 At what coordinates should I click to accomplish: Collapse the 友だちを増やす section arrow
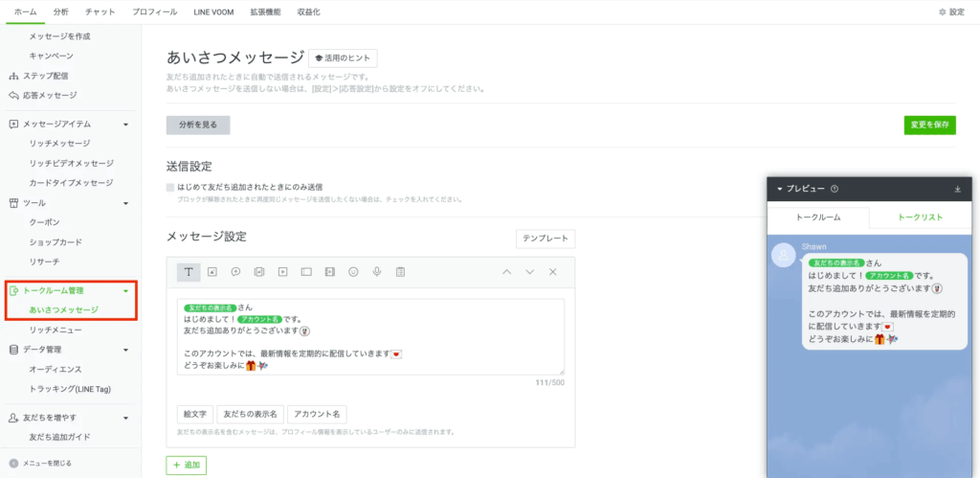[x=125, y=418]
